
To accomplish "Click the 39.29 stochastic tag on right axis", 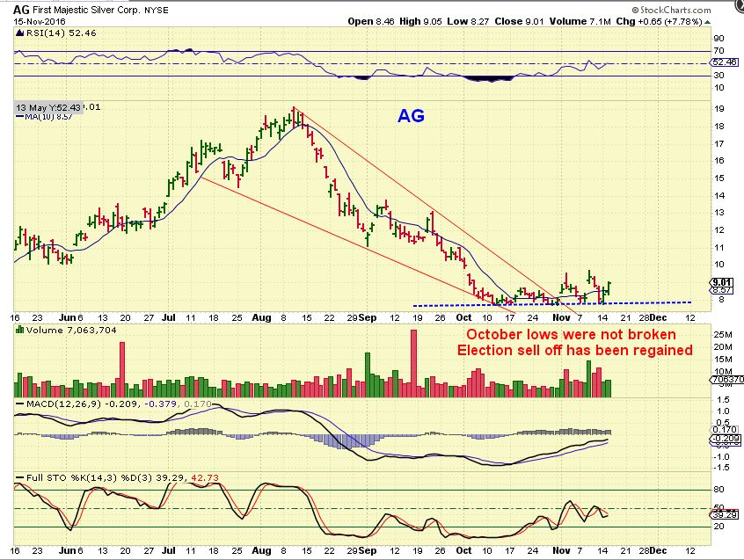I will pos(724,514).
